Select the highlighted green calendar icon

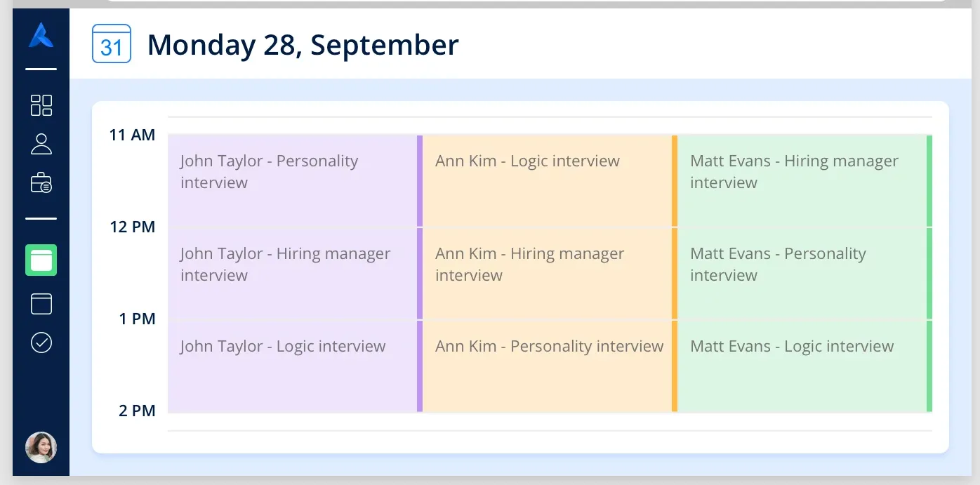coord(41,260)
